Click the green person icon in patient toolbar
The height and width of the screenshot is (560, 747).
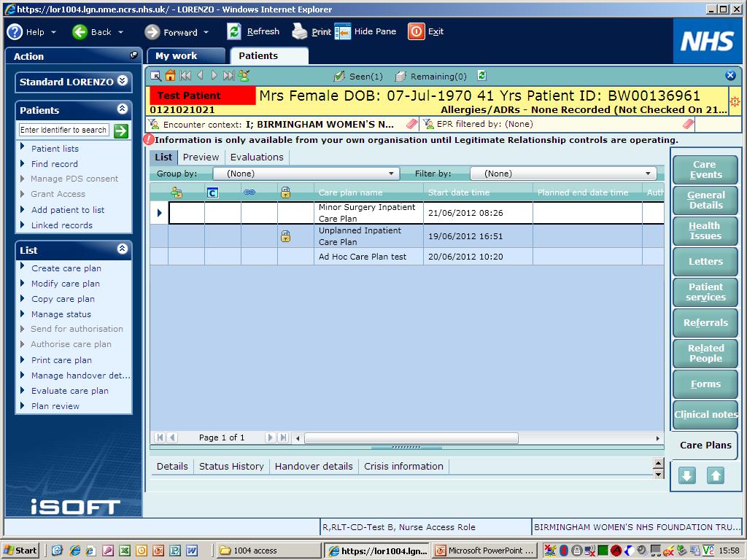point(244,75)
